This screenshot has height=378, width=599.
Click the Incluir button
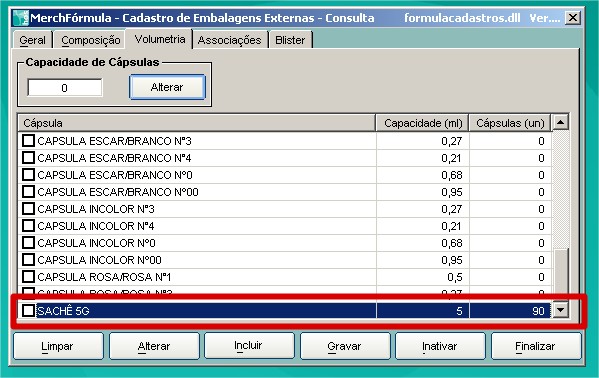pyautogui.click(x=249, y=346)
